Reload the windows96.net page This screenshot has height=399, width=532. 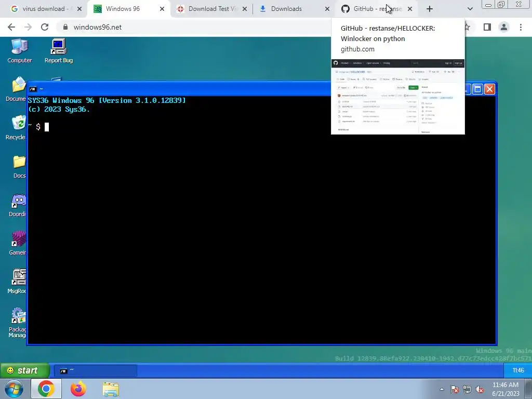45,27
